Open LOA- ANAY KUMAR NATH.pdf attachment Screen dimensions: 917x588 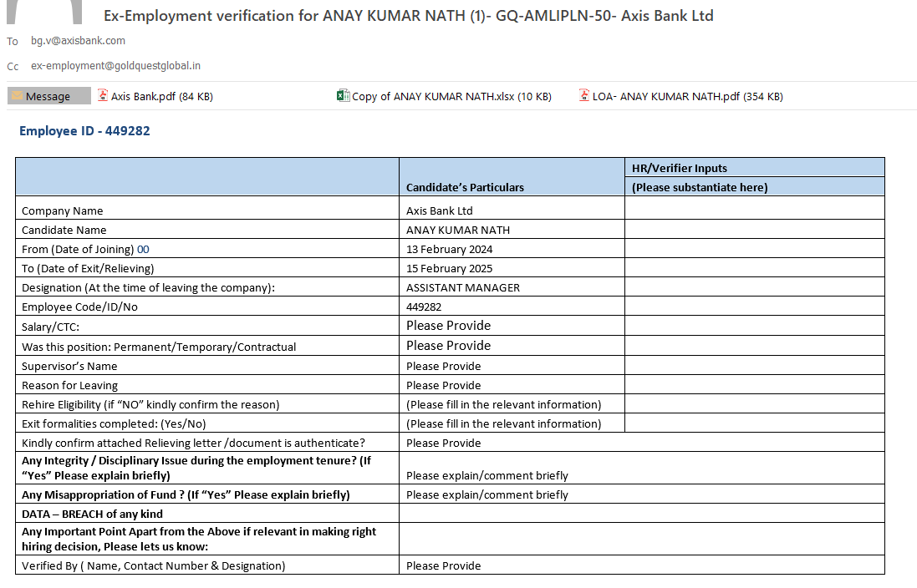[x=687, y=96]
